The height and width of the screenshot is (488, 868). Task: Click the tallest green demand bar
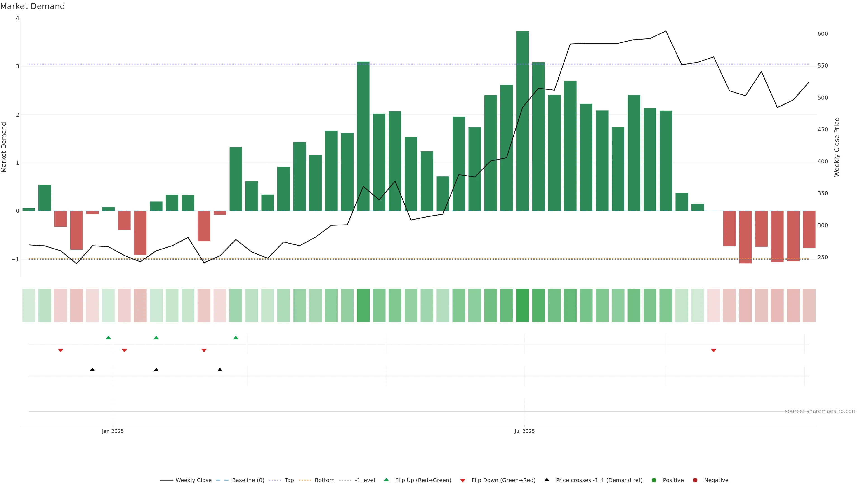click(522, 121)
